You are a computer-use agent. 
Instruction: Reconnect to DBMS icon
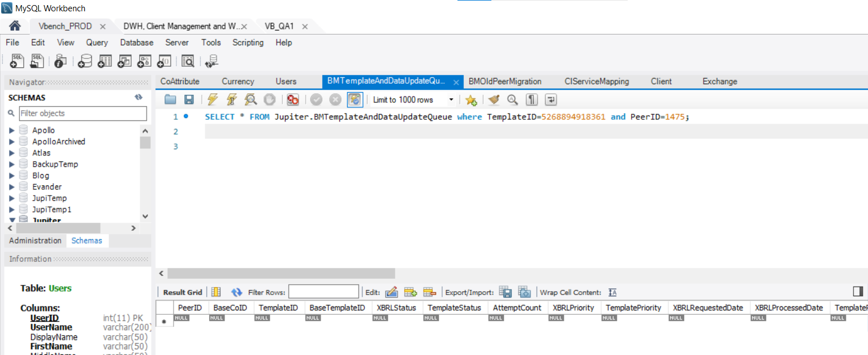click(x=212, y=61)
